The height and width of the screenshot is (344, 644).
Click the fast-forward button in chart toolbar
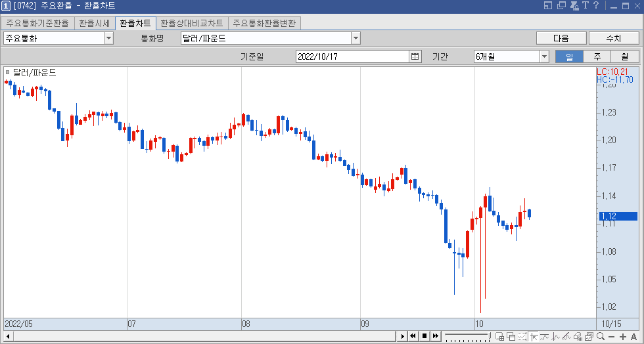(435, 336)
